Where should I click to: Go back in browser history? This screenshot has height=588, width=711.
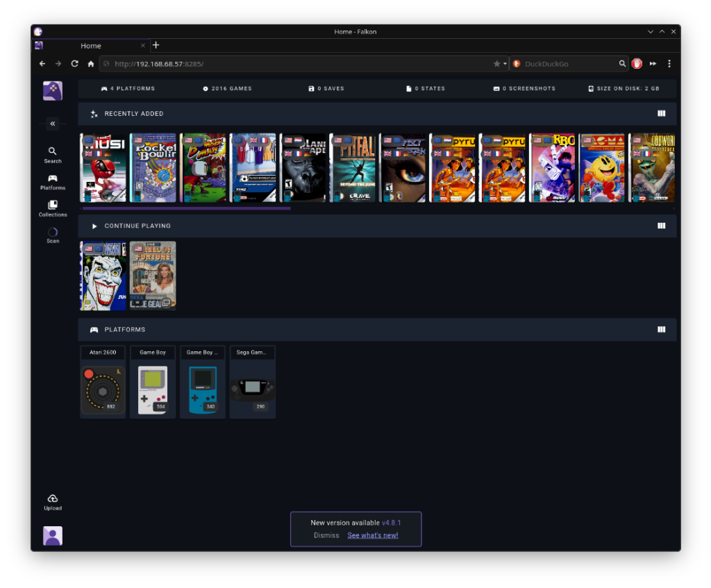(x=42, y=64)
